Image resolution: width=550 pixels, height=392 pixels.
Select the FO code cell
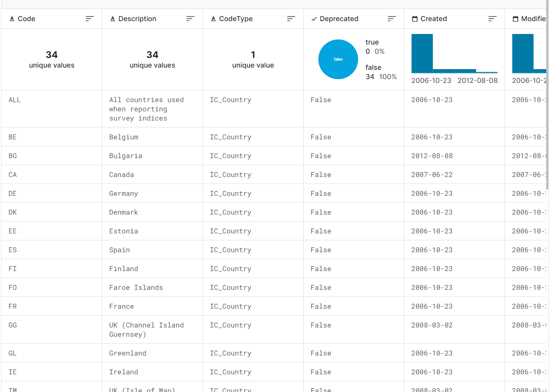click(52, 288)
